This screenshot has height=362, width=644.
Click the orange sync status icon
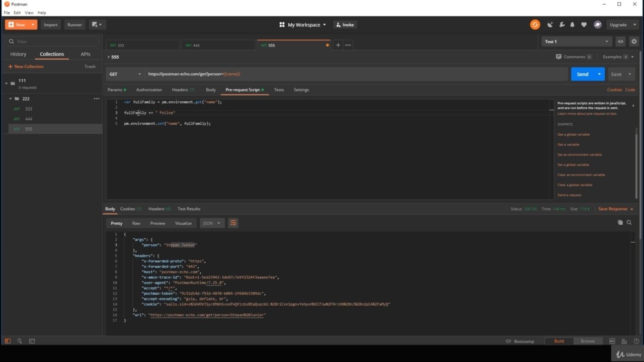(535, 25)
